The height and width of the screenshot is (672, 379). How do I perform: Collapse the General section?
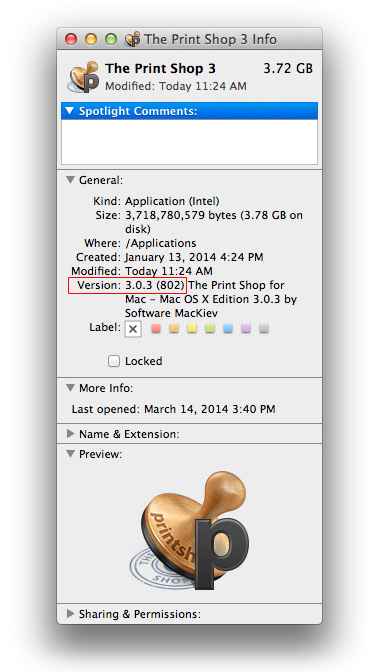[70, 180]
